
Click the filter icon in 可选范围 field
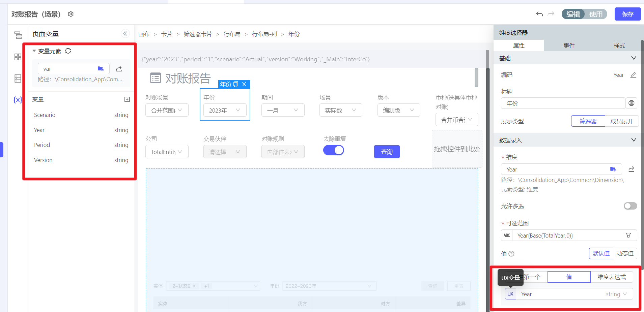pyautogui.click(x=628, y=235)
